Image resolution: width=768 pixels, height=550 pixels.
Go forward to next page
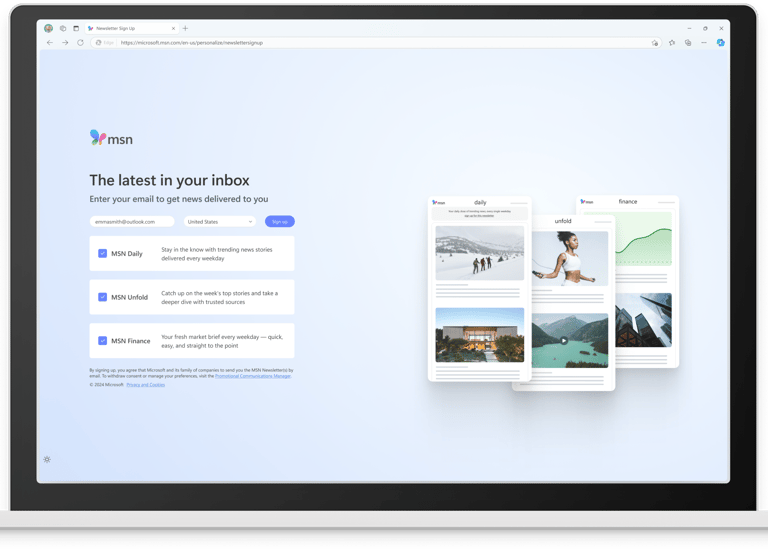coord(65,43)
